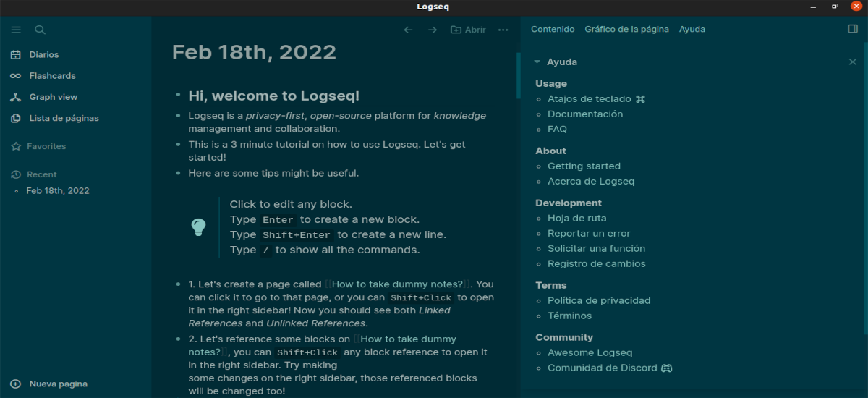Toggle the left sidebar hamburger menu
The height and width of the screenshot is (398, 868).
(x=16, y=30)
